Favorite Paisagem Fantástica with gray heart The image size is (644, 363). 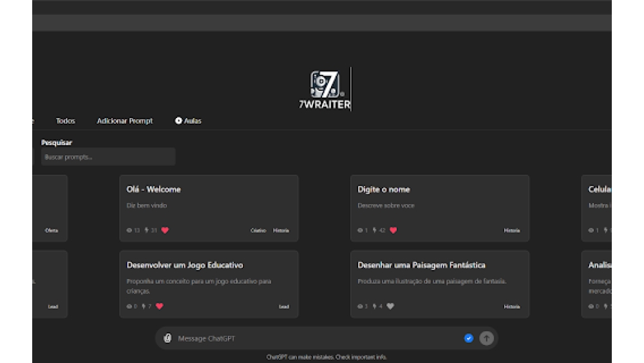391,306
